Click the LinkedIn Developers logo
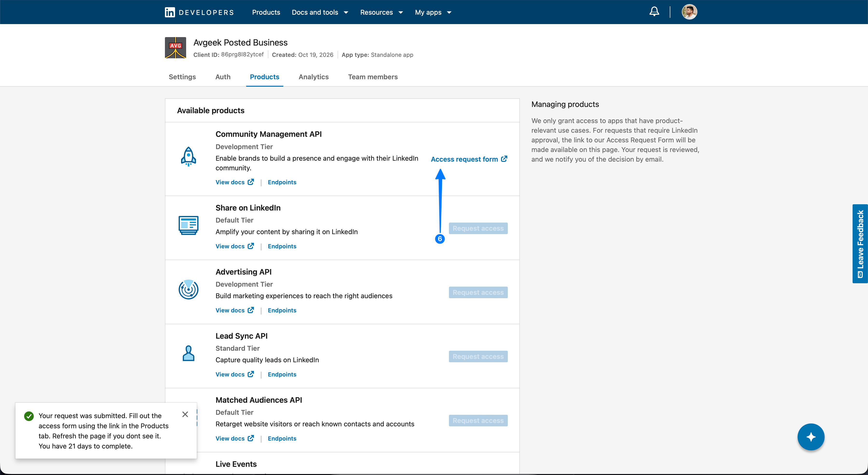This screenshot has height=475, width=868. tap(199, 13)
